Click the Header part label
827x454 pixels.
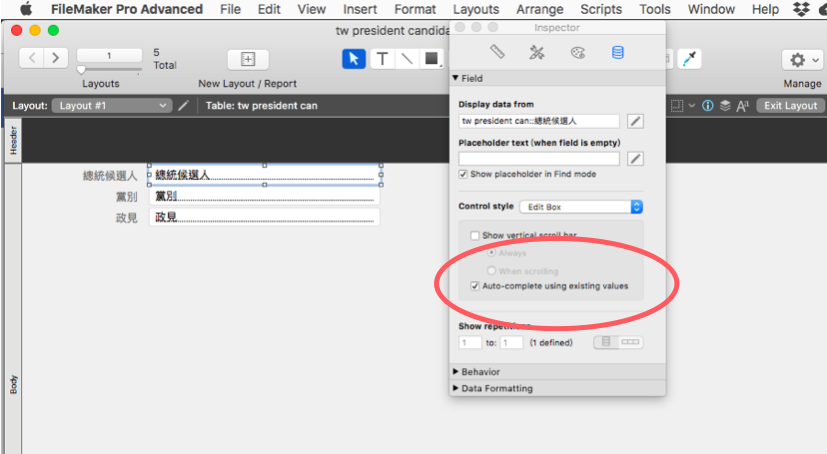14,140
